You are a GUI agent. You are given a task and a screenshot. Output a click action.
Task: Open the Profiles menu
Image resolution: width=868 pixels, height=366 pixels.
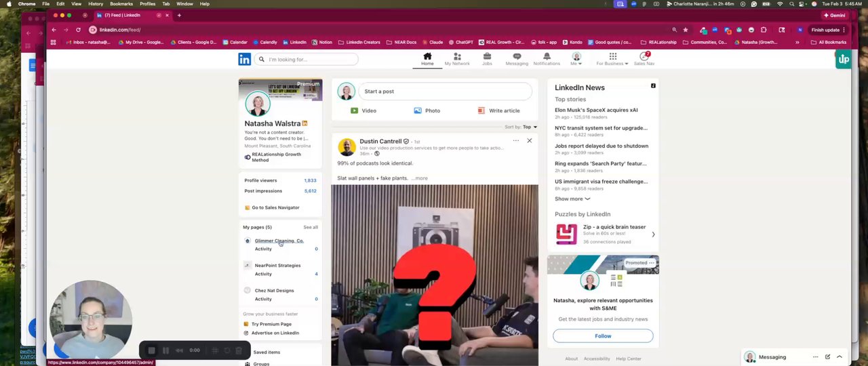(148, 4)
